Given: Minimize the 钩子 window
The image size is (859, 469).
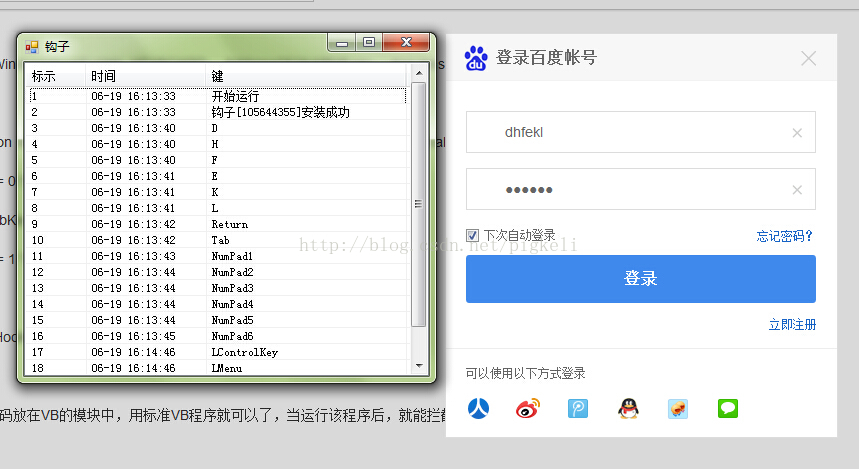Looking at the screenshot, I should pyautogui.click(x=342, y=43).
